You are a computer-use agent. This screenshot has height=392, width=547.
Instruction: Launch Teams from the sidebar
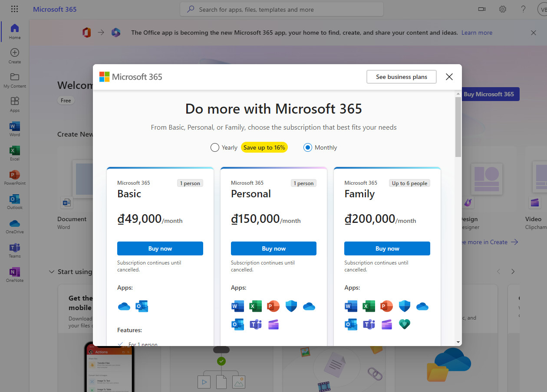point(15,250)
